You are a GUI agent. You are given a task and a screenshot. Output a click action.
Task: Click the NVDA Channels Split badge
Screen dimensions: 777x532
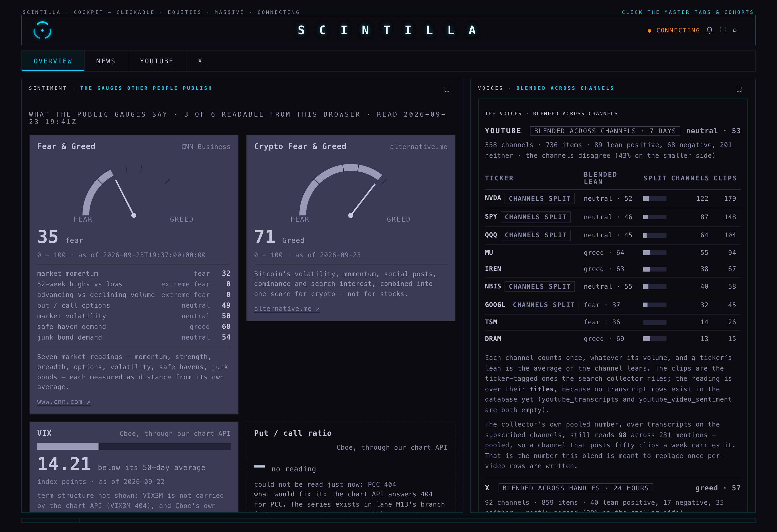[540, 199]
